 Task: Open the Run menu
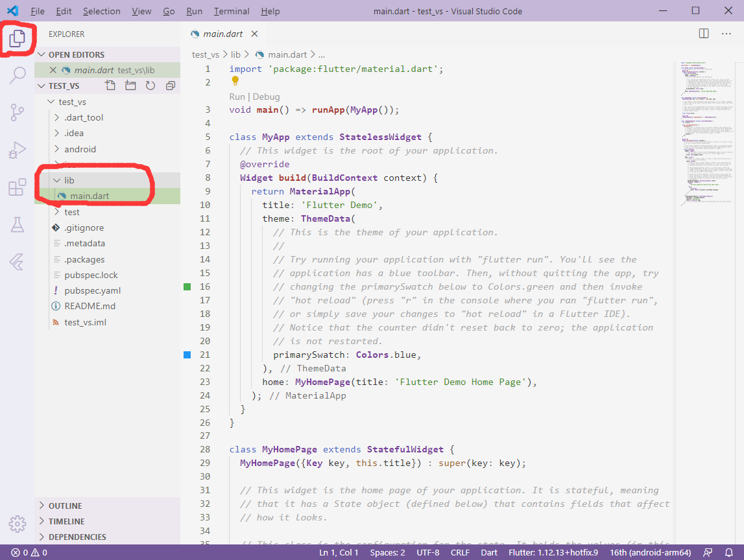(x=194, y=11)
